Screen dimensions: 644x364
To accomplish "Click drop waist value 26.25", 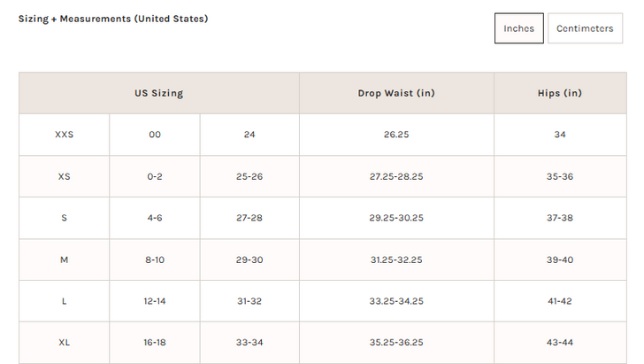I will point(396,135).
